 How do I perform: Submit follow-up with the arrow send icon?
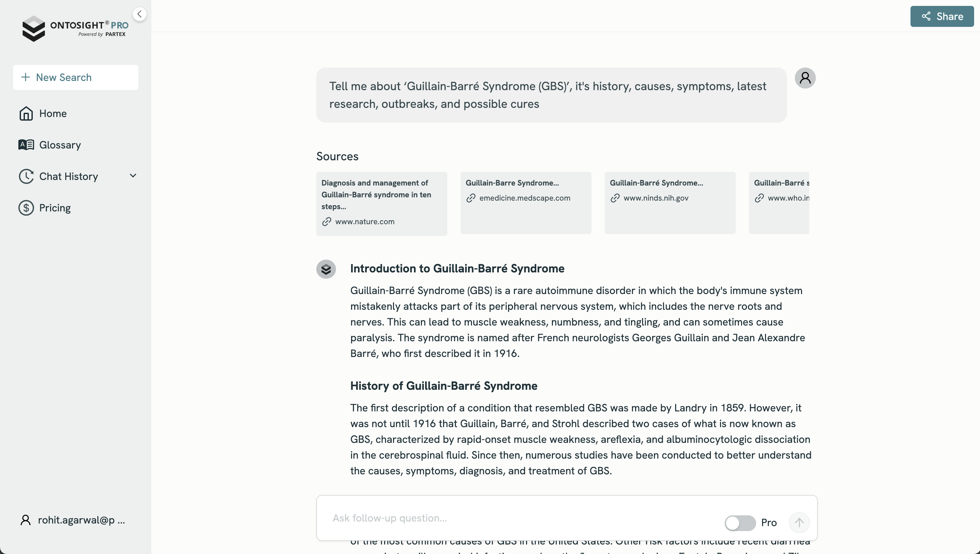(x=799, y=523)
